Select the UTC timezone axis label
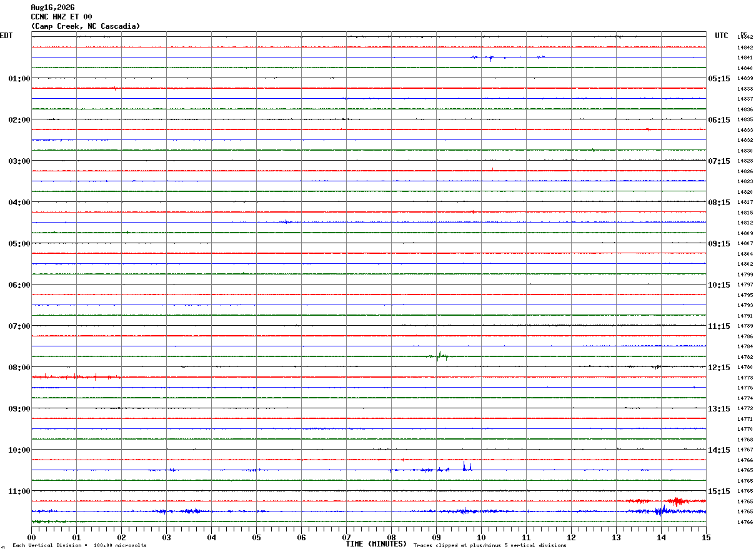The image size is (756, 554). 722,36
